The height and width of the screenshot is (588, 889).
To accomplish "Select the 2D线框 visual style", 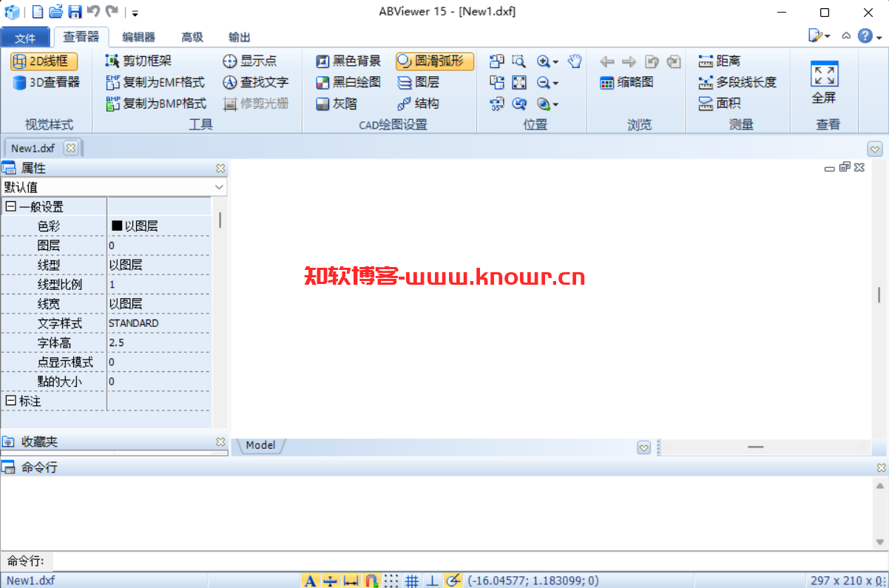I will (x=44, y=61).
